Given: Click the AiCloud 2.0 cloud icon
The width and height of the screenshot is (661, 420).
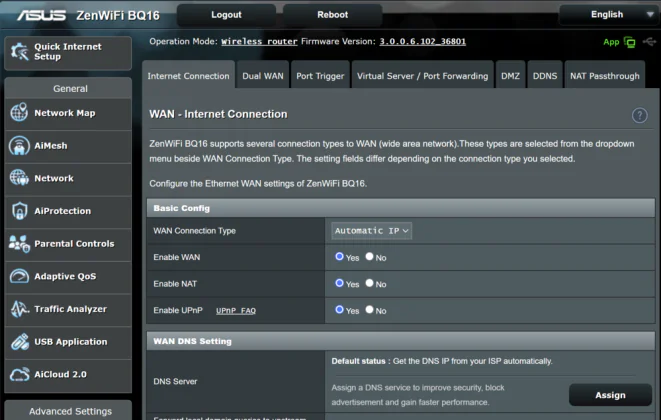Looking at the screenshot, I should click(19, 374).
